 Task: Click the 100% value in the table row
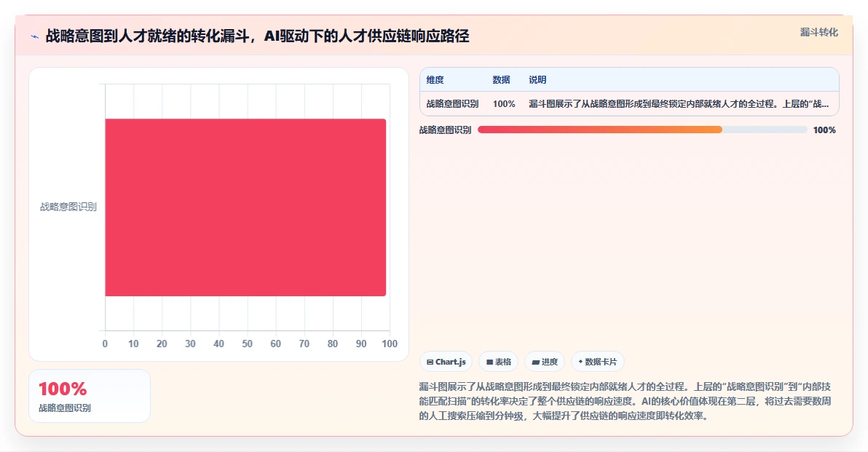point(504,103)
